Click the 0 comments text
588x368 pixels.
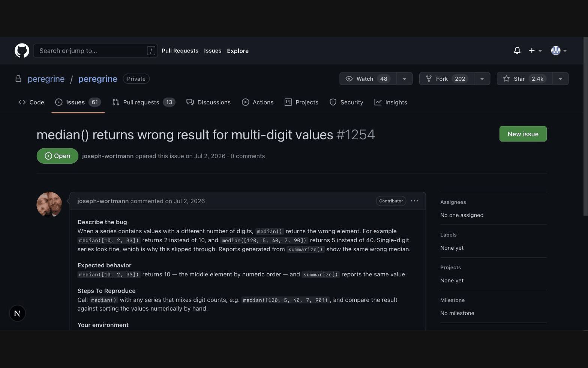pos(247,156)
